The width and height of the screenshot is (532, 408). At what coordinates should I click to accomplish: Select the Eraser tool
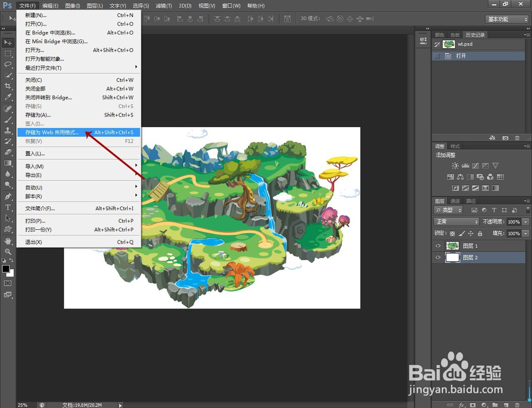click(x=8, y=152)
